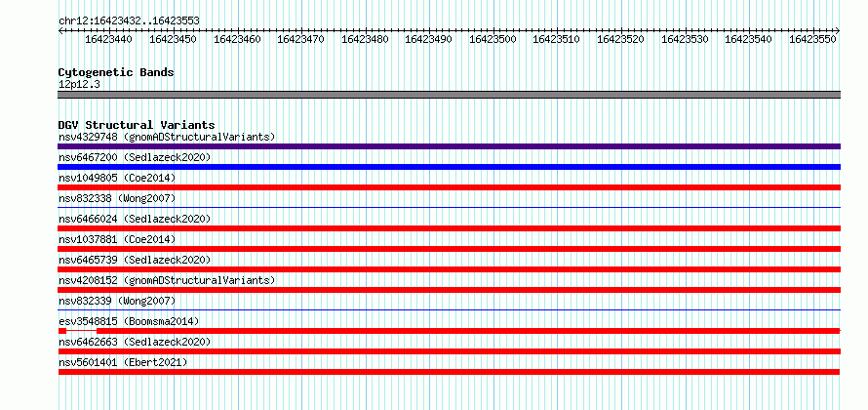Screen dimensions: 868x410
Task: Select ruler coordinate 16423510
Action: [556, 39]
